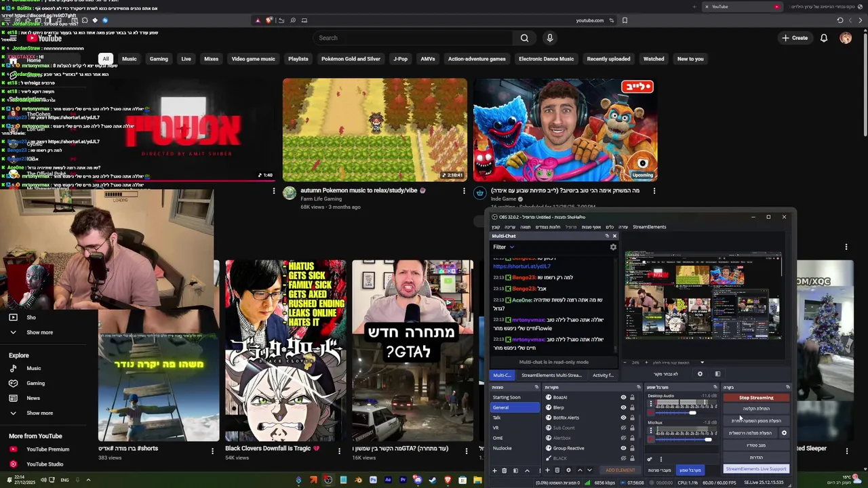868x488 pixels.
Task: Click the Stop Streaming button
Action: coord(756,398)
